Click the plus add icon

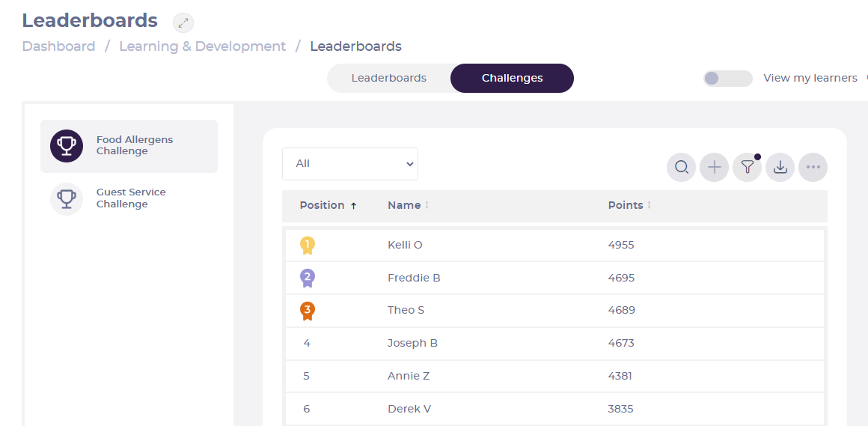click(x=714, y=167)
